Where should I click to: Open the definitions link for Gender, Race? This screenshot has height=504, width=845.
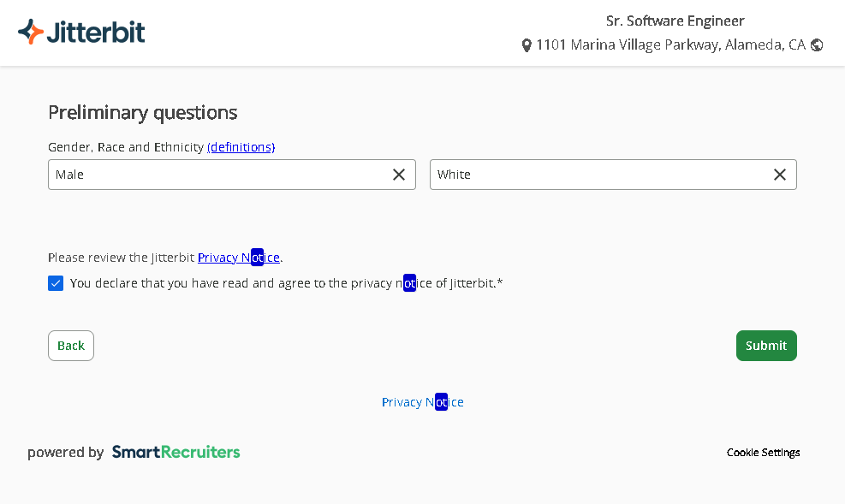coord(241,147)
